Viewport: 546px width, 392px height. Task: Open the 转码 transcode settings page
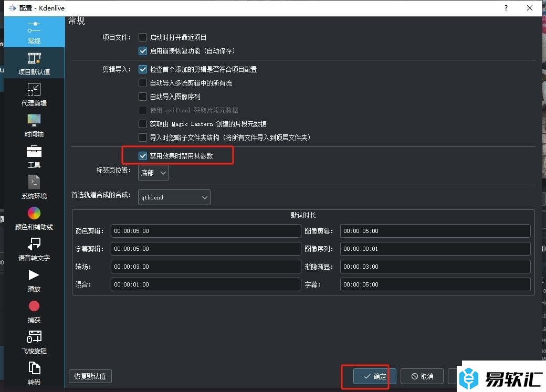[34, 373]
